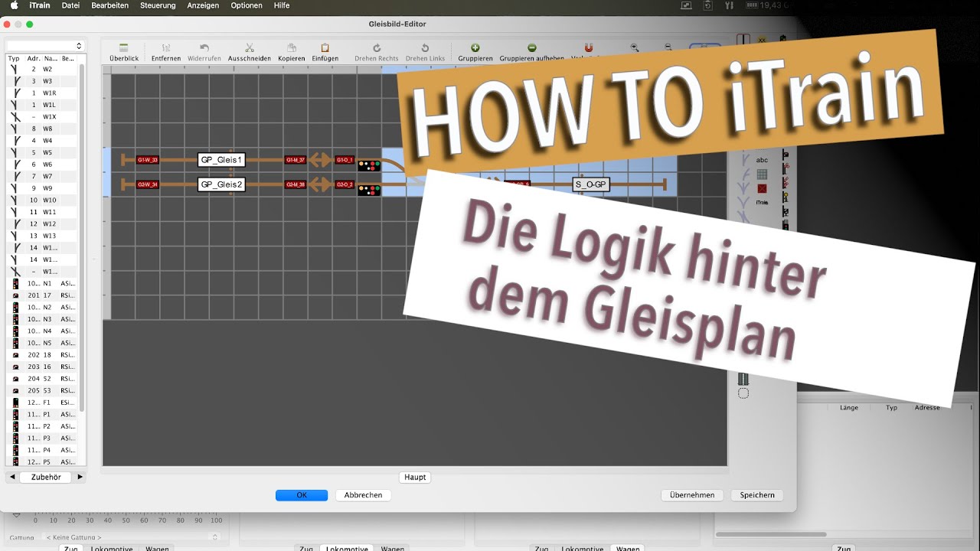Open the Hilfe menu
Viewport: 980px width, 551px height.
coord(281,5)
